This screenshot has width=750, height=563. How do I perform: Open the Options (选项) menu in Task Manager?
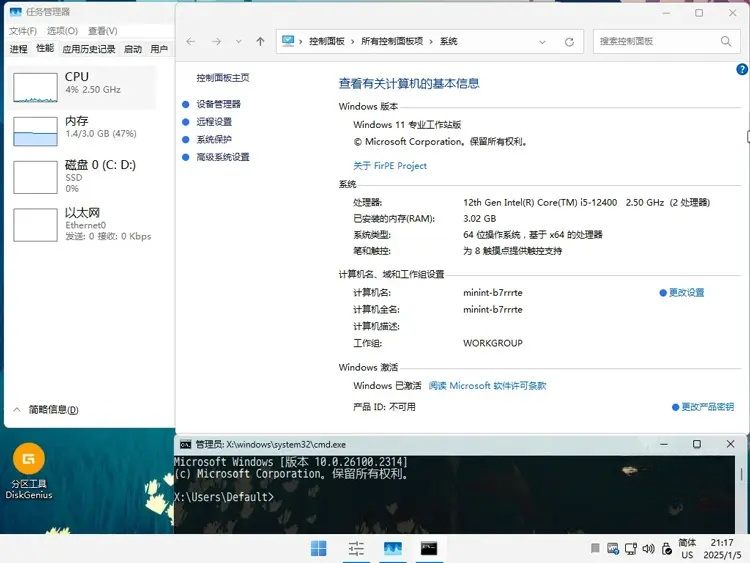(x=62, y=31)
